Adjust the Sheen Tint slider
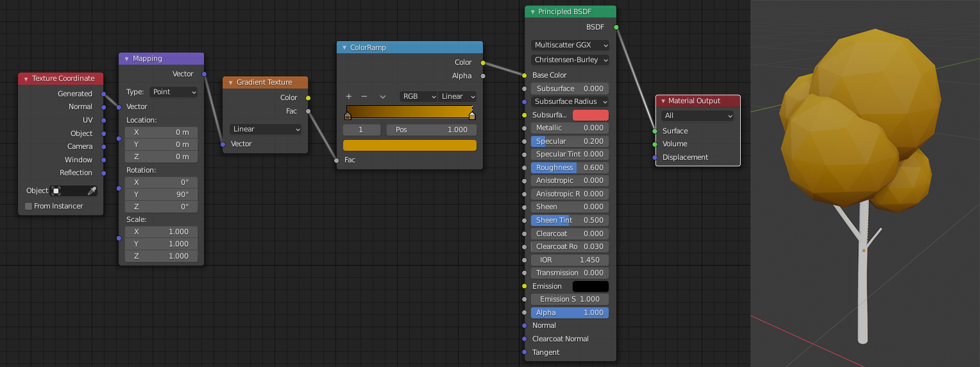 570,220
